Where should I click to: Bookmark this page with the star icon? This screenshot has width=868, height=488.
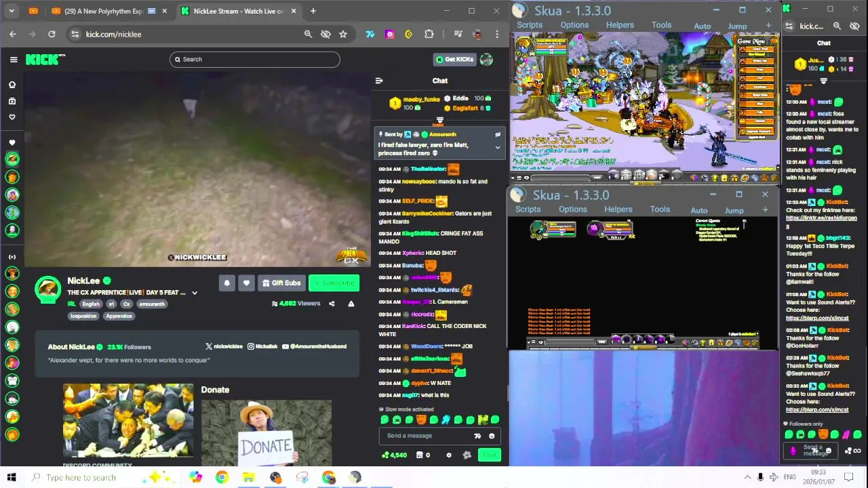coord(343,34)
